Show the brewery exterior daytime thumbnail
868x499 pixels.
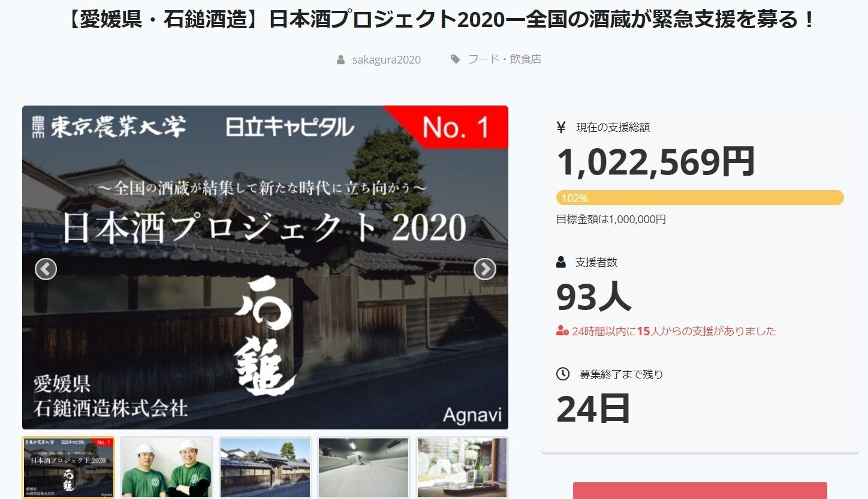point(265,468)
